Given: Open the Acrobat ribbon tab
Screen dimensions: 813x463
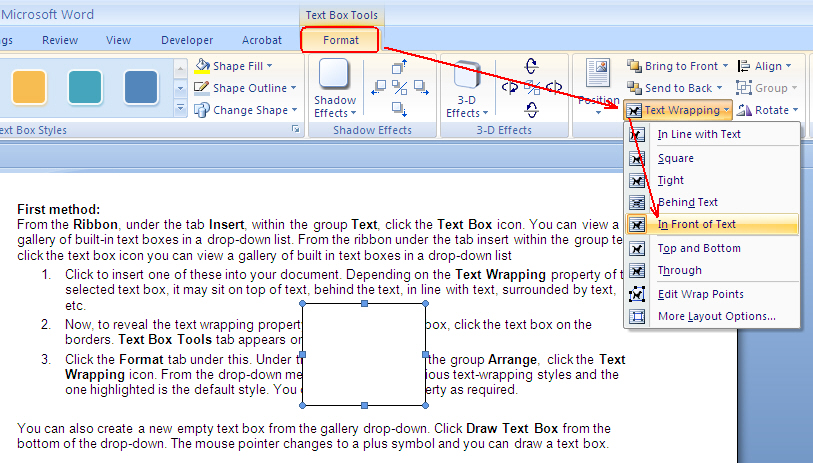Looking at the screenshot, I should [262, 40].
